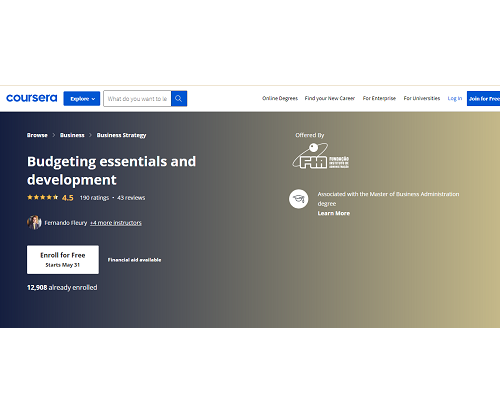
Task: Click the chevron after Browse breadcrumb
Action: (54, 135)
